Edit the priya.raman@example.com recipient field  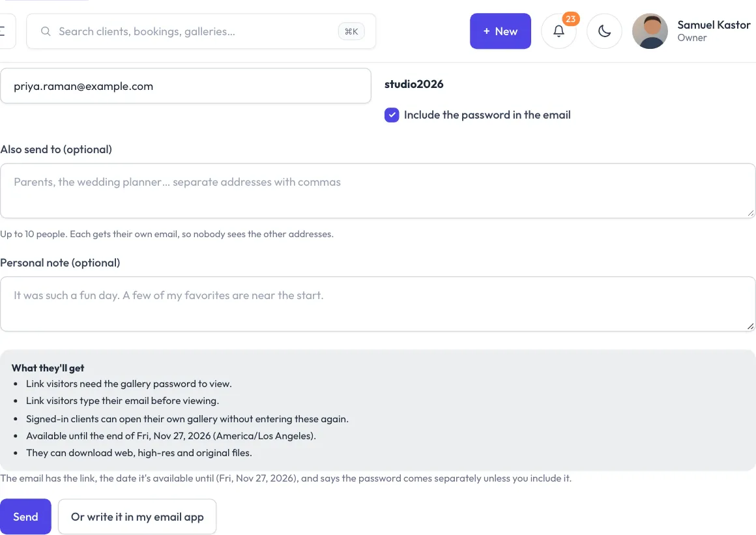point(186,86)
